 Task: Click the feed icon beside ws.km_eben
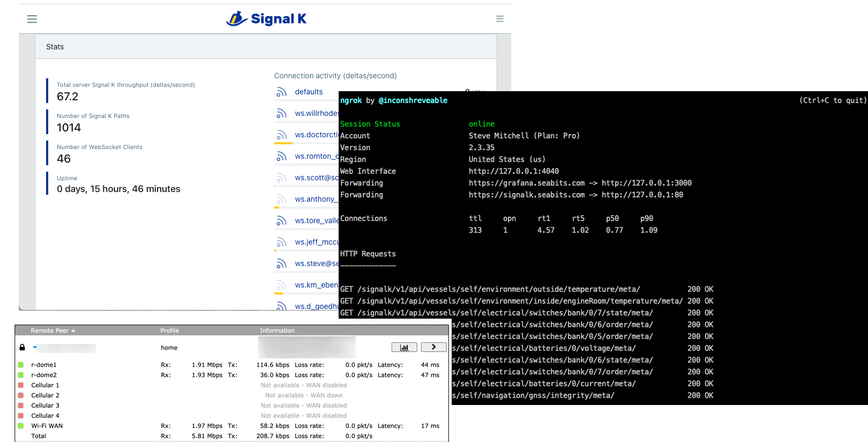click(281, 285)
